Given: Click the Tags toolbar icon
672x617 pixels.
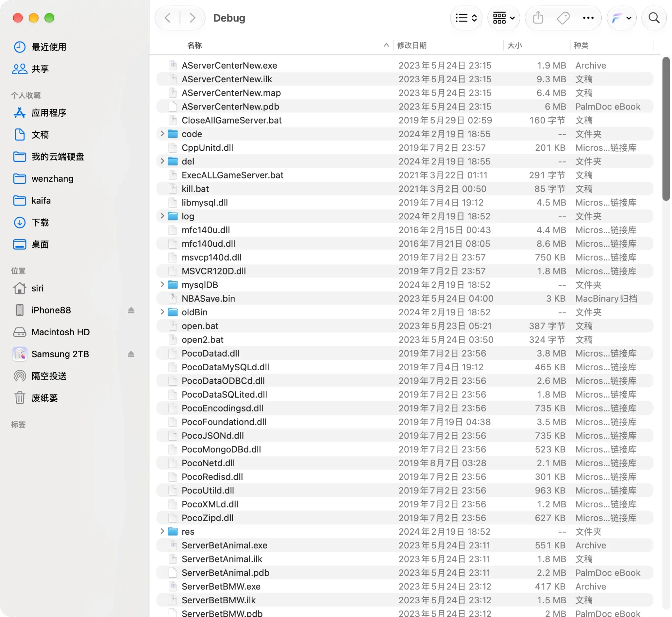Looking at the screenshot, I should 563,18.
